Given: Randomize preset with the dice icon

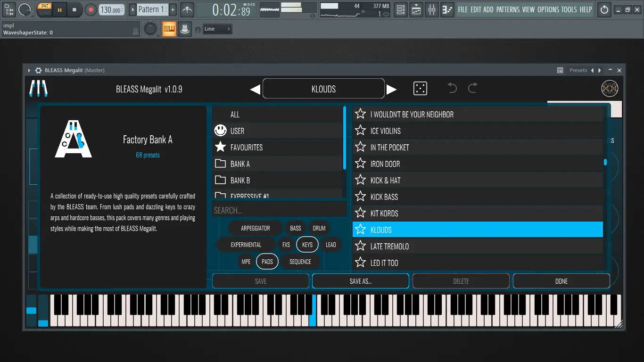Looking at the screenshot, I should pos(420,89).
